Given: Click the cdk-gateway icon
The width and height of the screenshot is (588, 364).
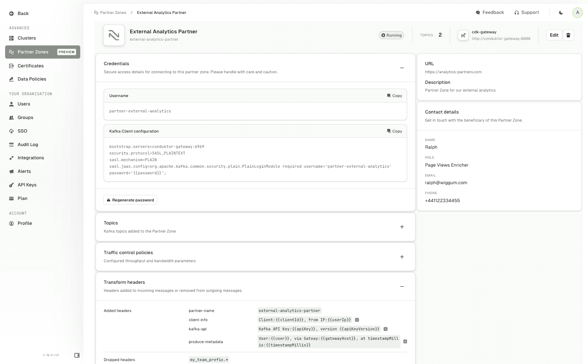Looking at the screenshot, I should coord(463,35).
